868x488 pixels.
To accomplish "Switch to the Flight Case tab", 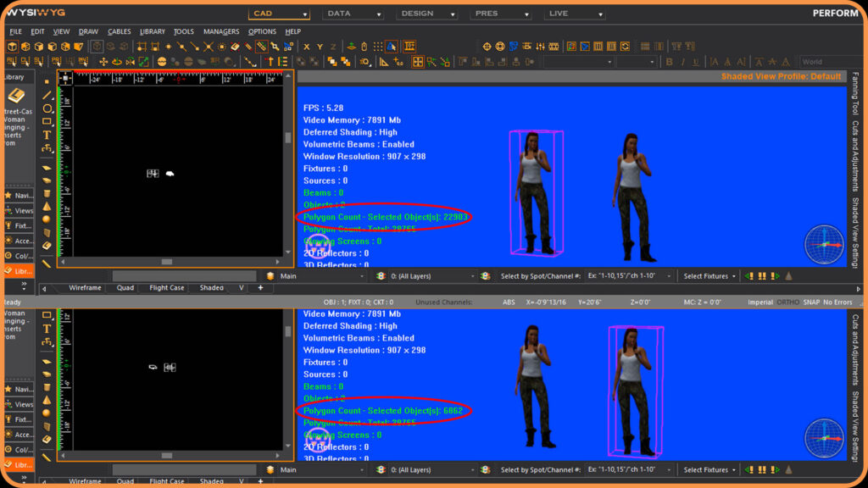I will 166,288.
